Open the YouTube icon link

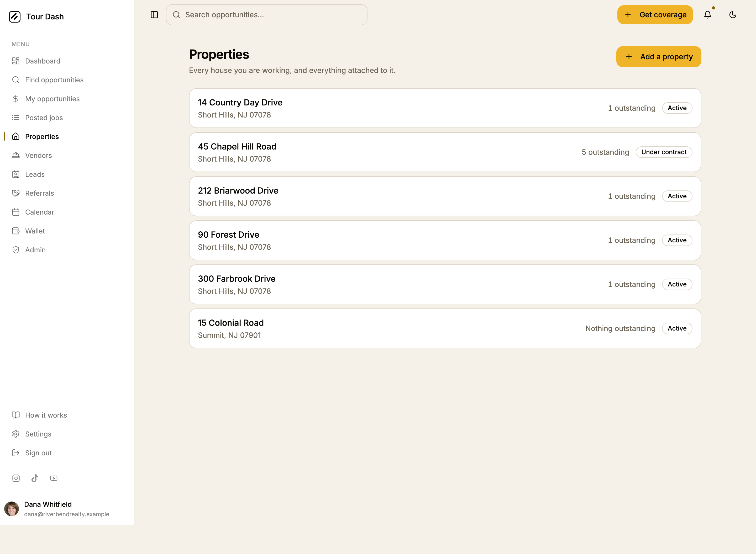54,478
